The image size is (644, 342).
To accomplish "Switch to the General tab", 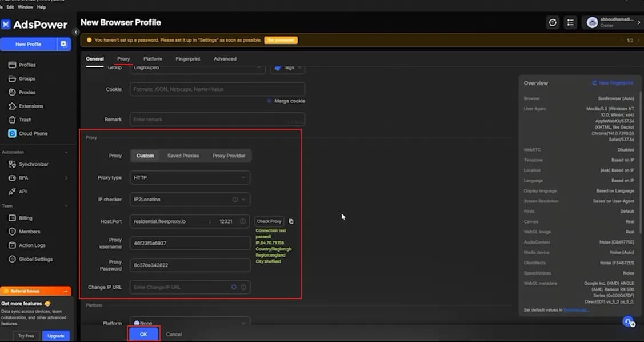I will click(95, 59).
